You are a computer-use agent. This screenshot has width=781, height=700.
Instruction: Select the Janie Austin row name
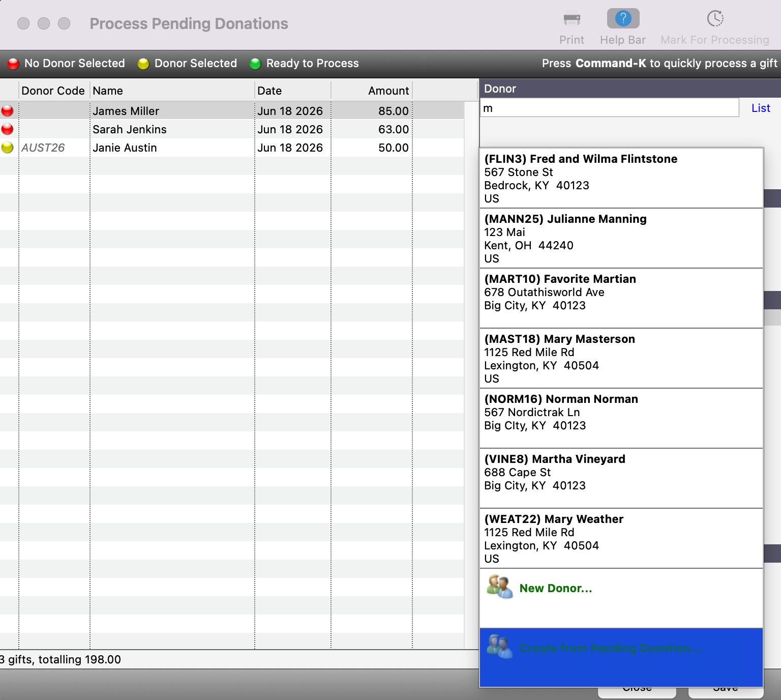pos(125,148)
